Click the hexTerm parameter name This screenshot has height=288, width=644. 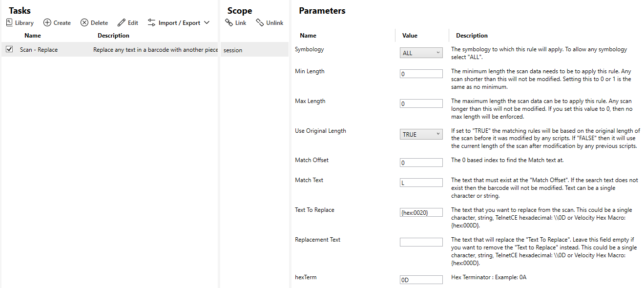(x=306, y=277)
